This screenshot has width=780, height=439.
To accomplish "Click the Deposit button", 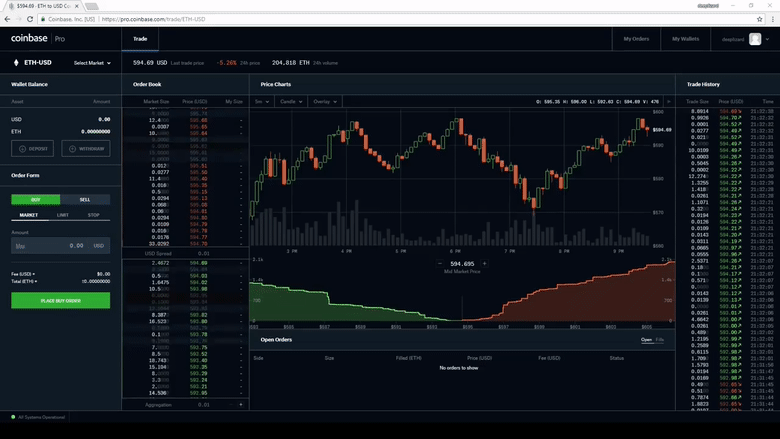I will (35, 148).
